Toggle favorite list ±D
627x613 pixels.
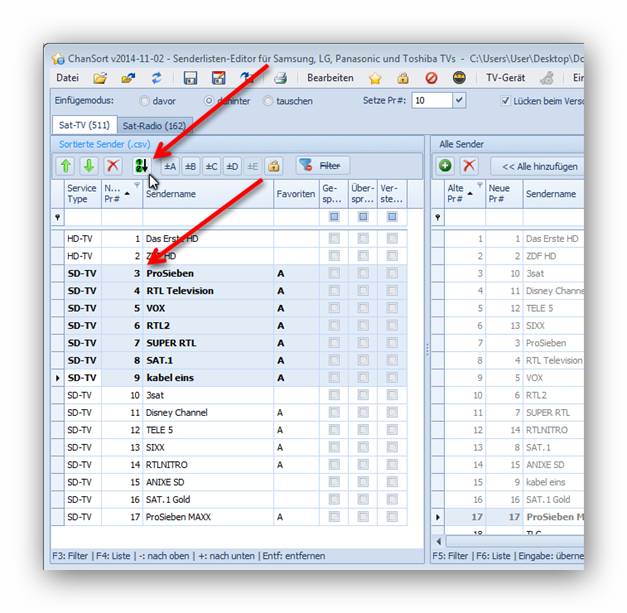coord(232,166)
